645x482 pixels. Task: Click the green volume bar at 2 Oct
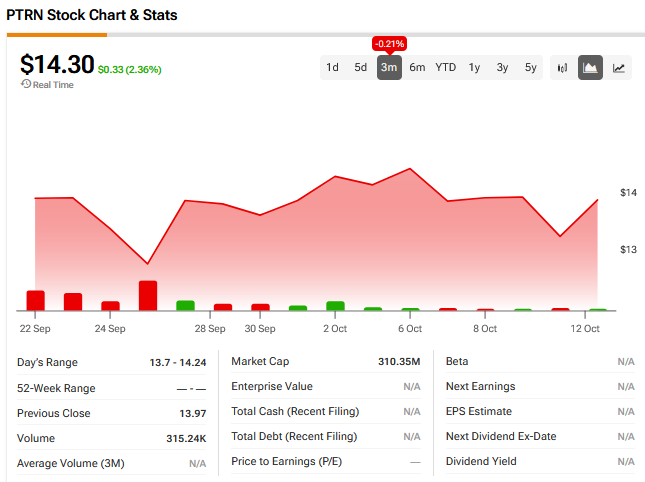[335, 306]
